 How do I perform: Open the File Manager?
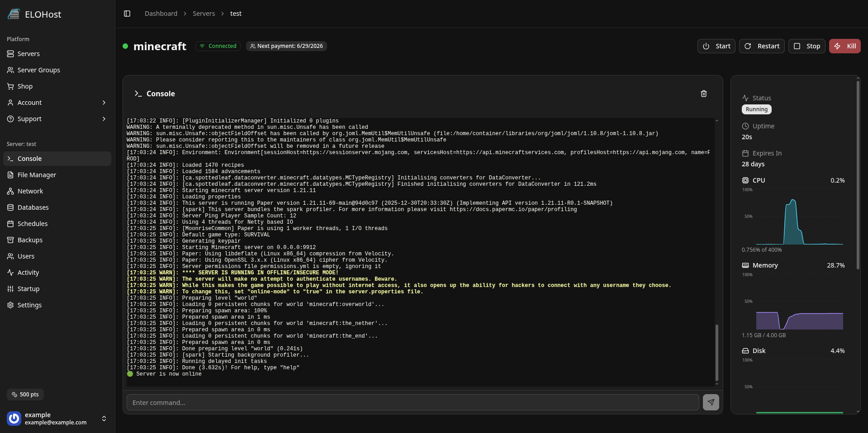click(x=57, y=175)
